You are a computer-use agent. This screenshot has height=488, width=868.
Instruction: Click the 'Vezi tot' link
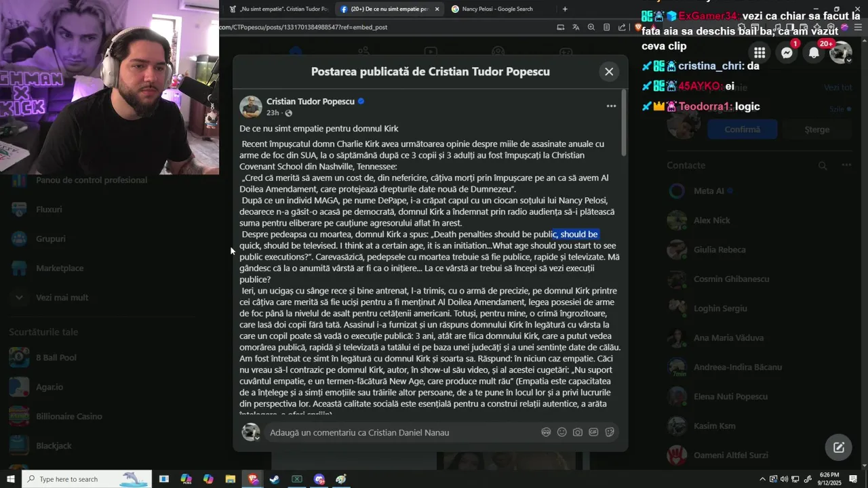(837, 87)
